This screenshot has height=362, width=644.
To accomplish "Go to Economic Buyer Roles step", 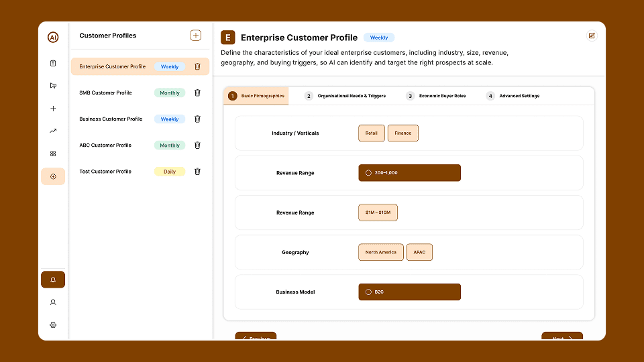I will click(436, 96).
